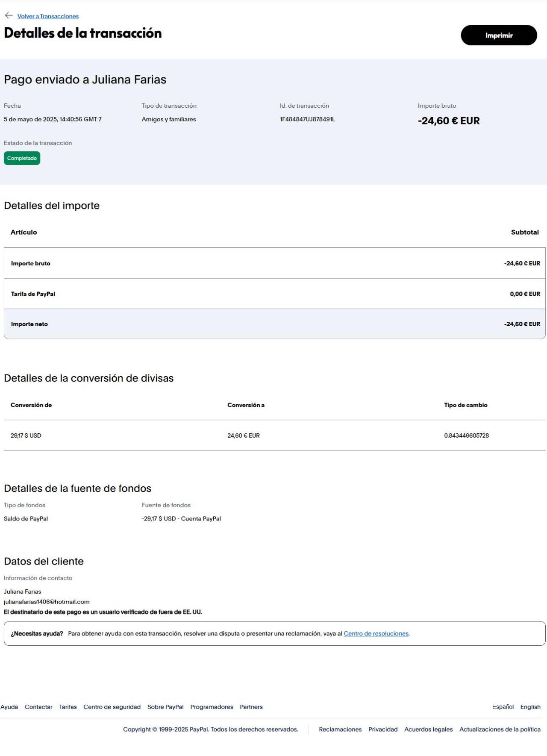This screenshot has width=547, height=756.
Task: Open the Centro de resoluciones link
Action: (x=376, y=633)
